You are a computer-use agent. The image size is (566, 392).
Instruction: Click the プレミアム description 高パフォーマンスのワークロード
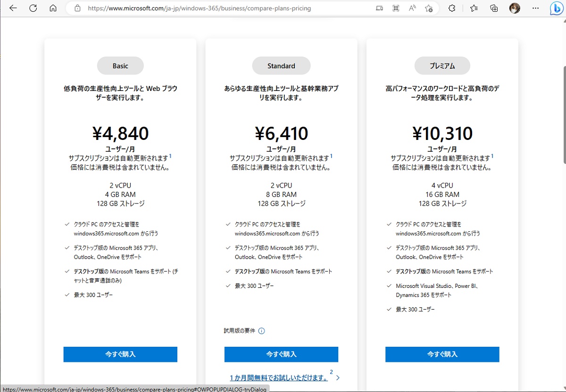click(442, 93)
